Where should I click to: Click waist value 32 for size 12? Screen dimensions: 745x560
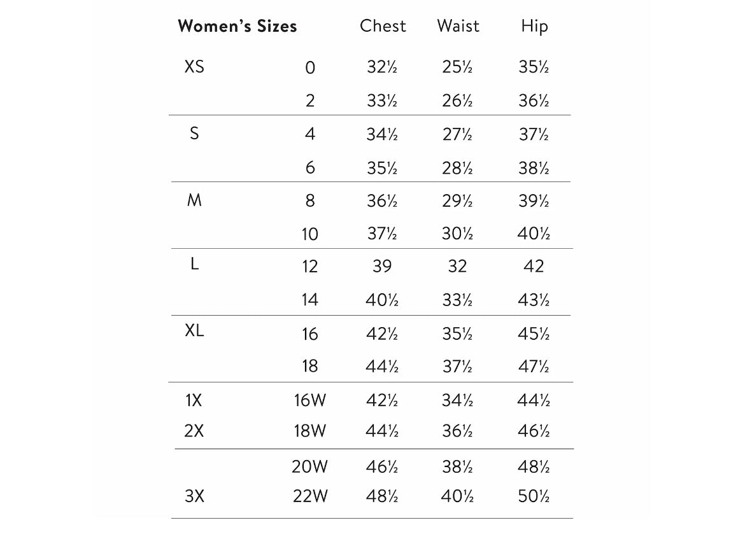[458, 266]
